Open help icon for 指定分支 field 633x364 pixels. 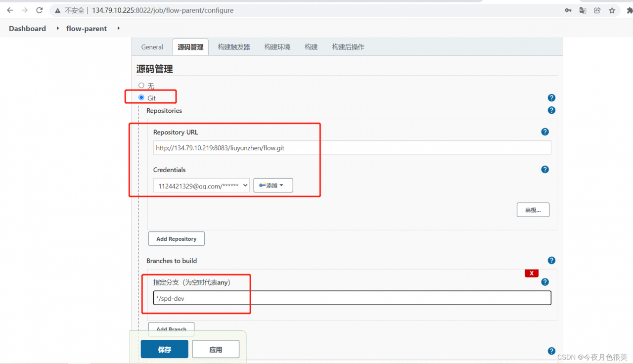pyautogui.click(x=545, y=282)
